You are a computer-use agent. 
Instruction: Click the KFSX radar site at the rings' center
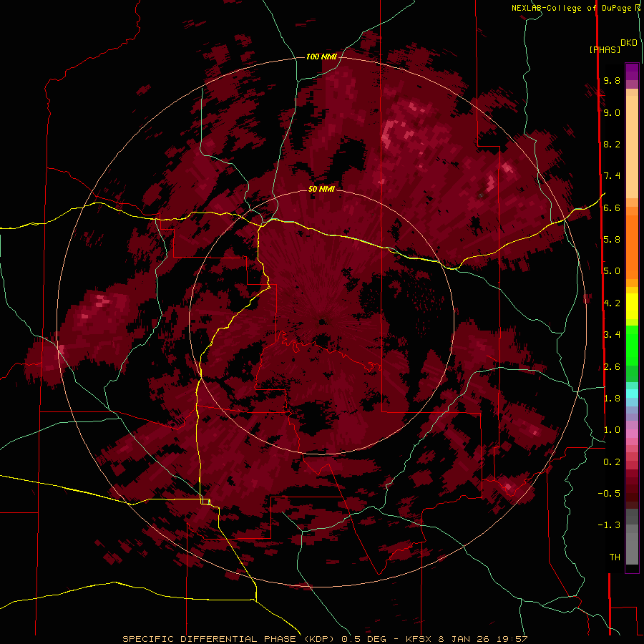tap(322, 321)
